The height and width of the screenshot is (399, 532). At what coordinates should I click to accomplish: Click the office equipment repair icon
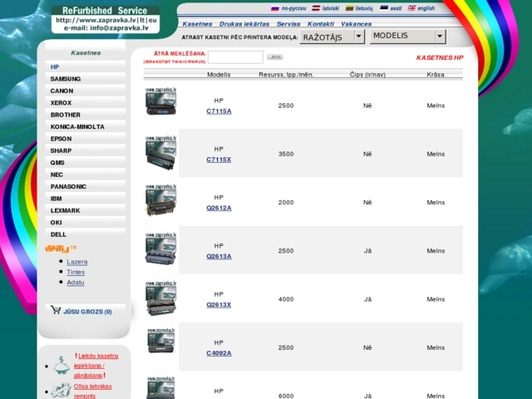click(x=61, y=390)
